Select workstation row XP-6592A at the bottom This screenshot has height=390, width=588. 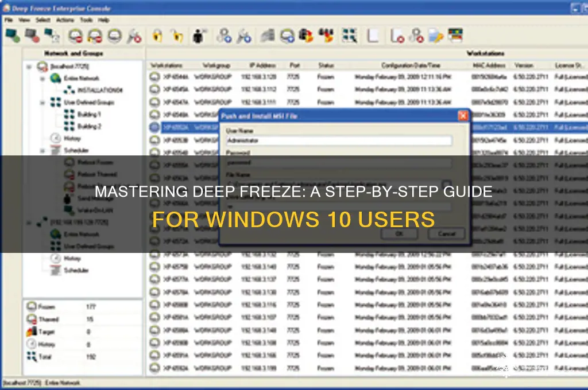click(x=367, y=368)
